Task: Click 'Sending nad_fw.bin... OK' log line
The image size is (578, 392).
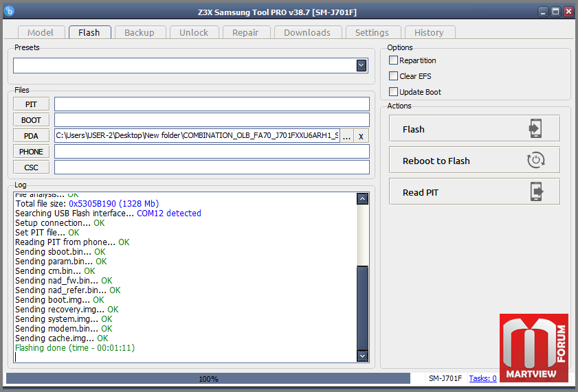Action: [x=64, y=281]
